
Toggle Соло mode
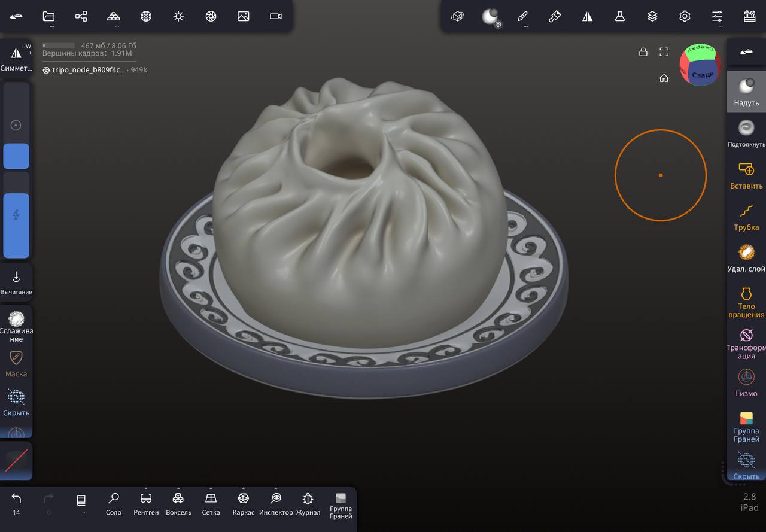coord(113,504)
